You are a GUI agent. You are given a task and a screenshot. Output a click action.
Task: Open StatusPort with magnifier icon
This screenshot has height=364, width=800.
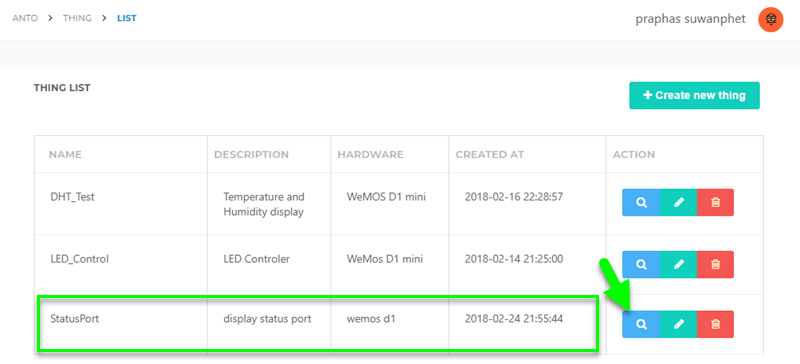(641, 324)
